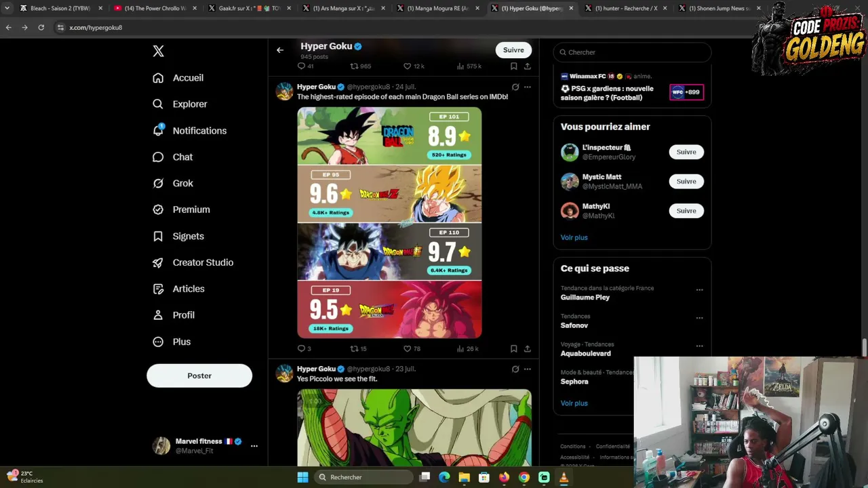Share the IMDb ratings post
Viewport: 868px width, 488px height.
(528, 348)
